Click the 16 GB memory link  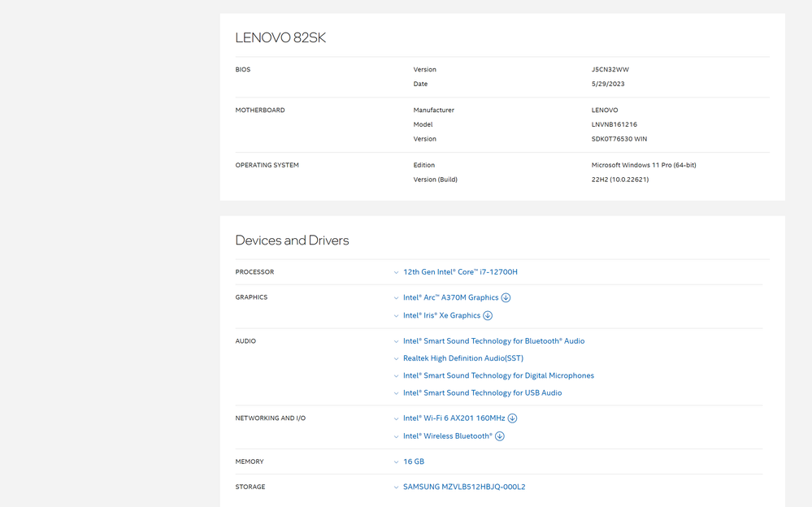[x=414, y=461]
